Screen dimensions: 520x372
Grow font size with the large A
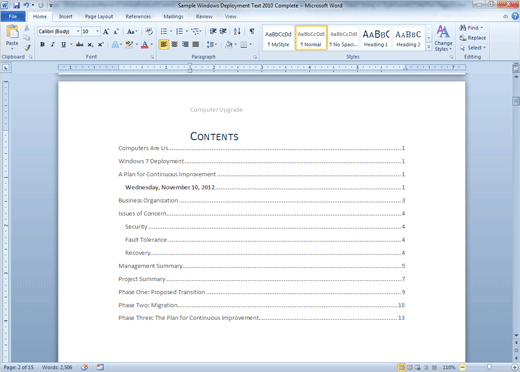tap(106, 32)
